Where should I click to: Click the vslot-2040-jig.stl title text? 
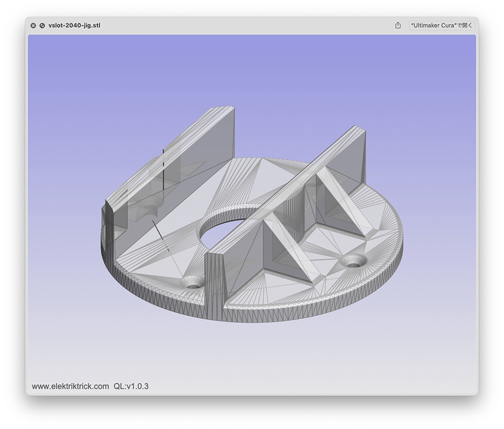[74, 25]
